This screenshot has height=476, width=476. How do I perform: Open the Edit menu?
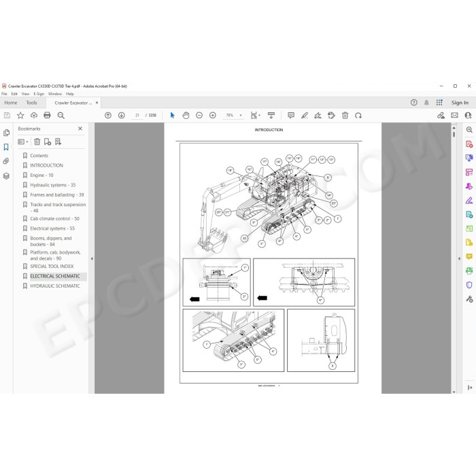[x=14, y=94]
